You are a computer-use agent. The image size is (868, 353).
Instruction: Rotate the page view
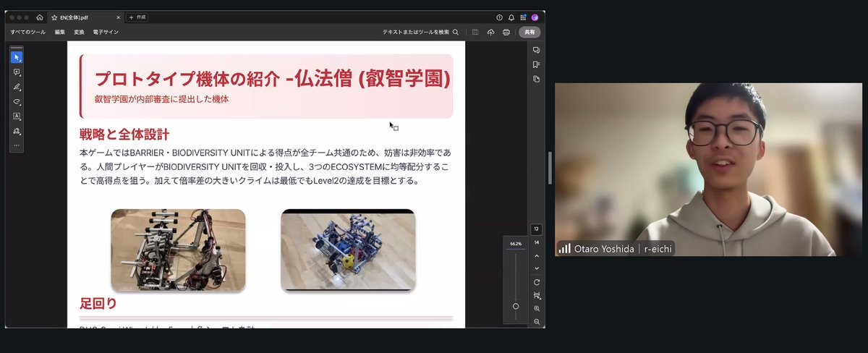coord(536,282)
